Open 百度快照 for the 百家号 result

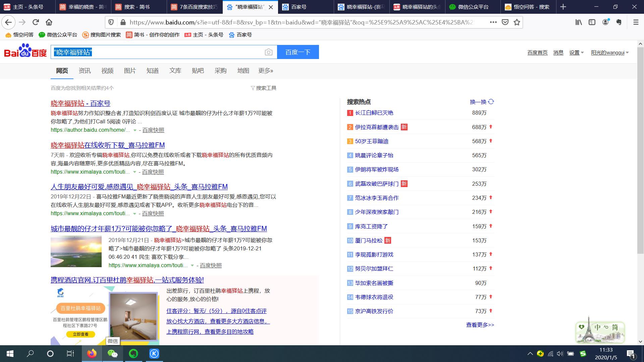coord(153,130)
